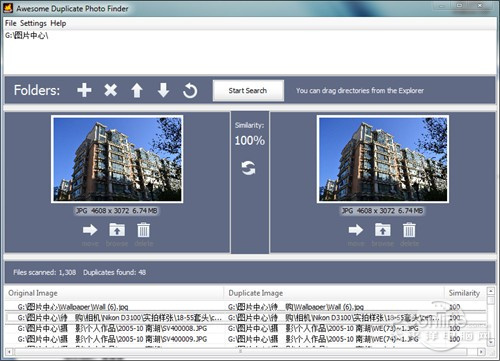Viewport: 500px width, 361px height.
Task: Browse the original image's folder in the left panel
Action: coord(117,230)
